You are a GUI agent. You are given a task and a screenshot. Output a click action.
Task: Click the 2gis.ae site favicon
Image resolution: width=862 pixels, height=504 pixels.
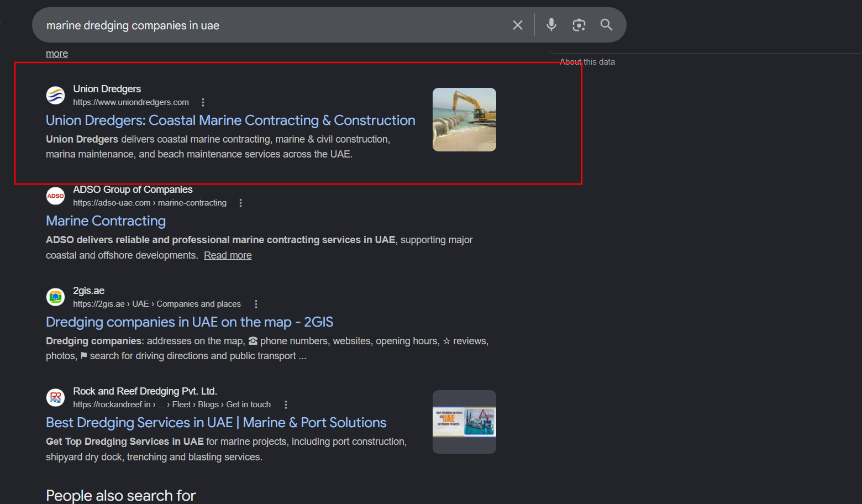pos(55,297)
